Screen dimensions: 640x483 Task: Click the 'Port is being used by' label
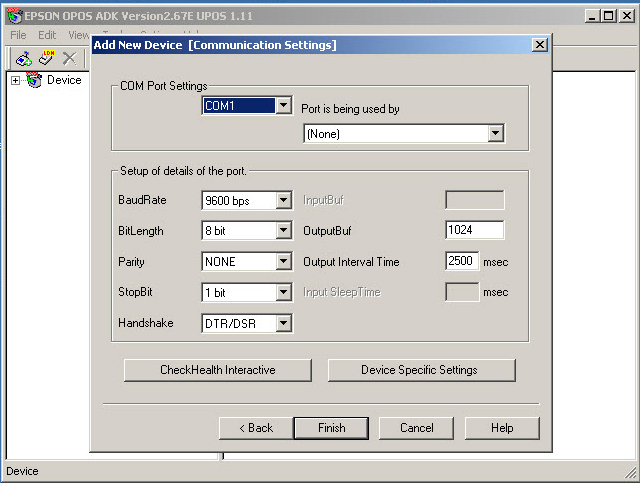pos(350,109)
